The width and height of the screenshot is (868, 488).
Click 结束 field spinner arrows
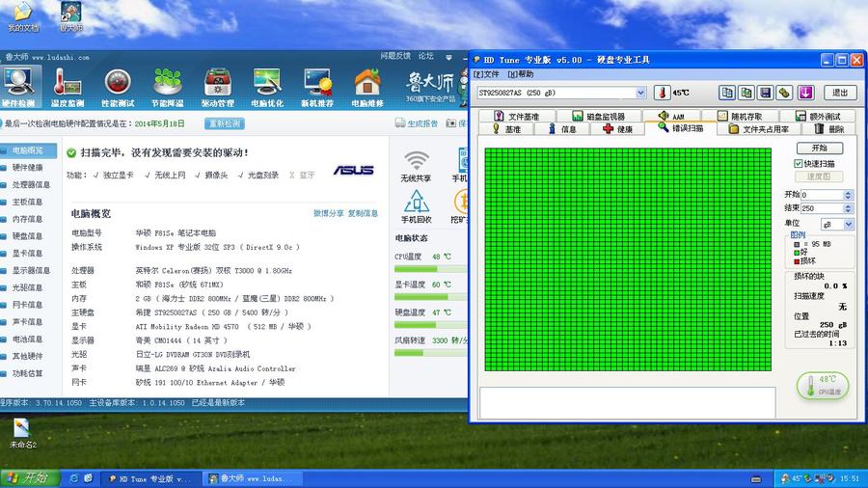pos(848,208)
